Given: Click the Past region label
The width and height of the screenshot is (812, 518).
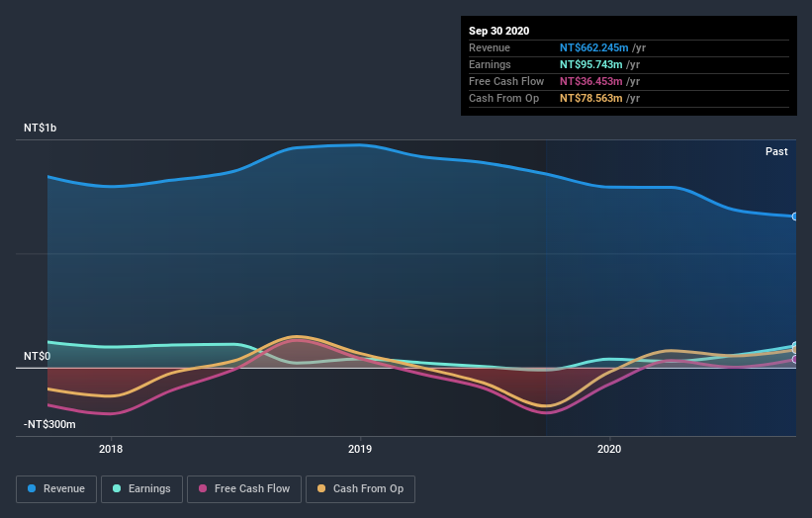Looking at the screenshot, I should pyautogui.click(x=776, y=151).
